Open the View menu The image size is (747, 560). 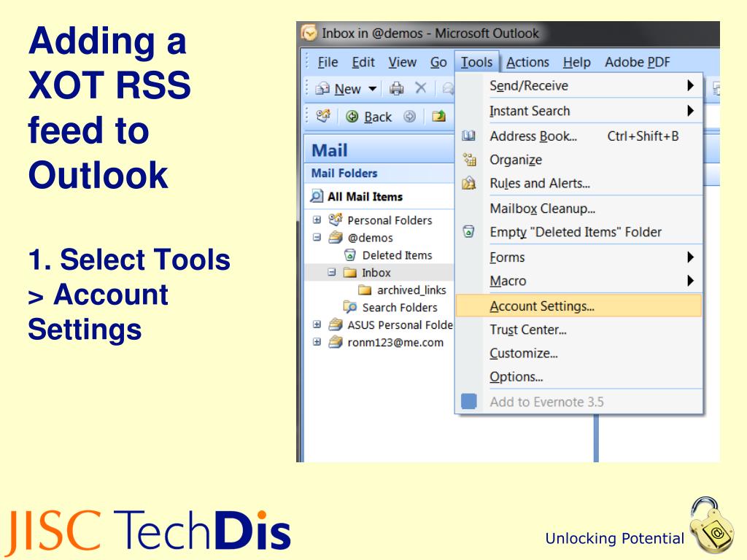click(402, 63)
